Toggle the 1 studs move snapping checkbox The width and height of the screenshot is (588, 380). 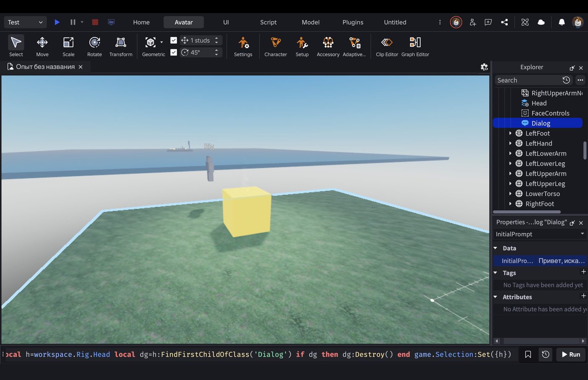(x=173, y=40)
